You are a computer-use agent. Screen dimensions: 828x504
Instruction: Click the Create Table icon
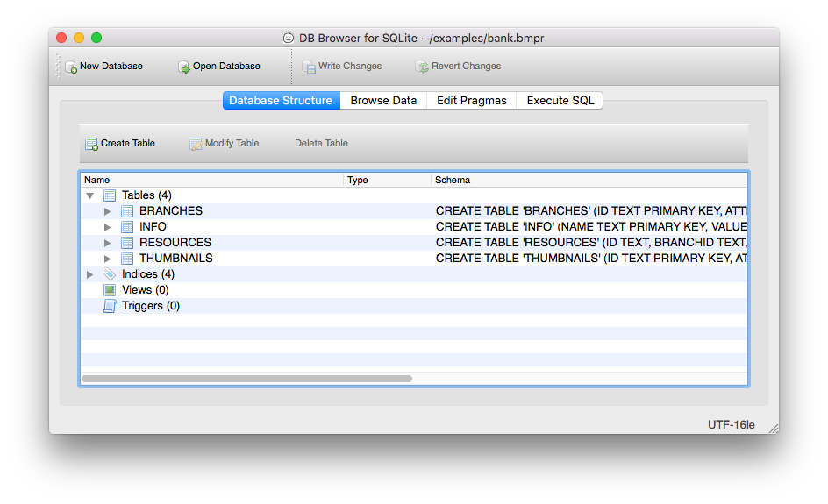[91, 144]
